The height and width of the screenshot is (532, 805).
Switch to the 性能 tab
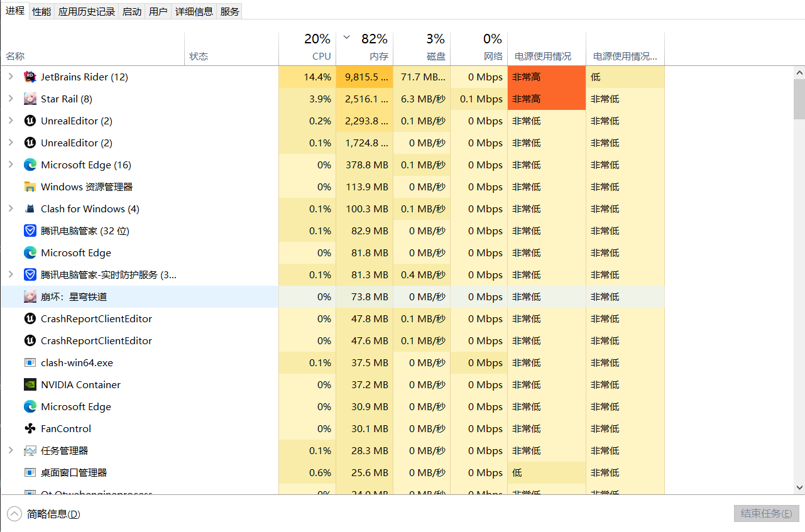point(41,11)
